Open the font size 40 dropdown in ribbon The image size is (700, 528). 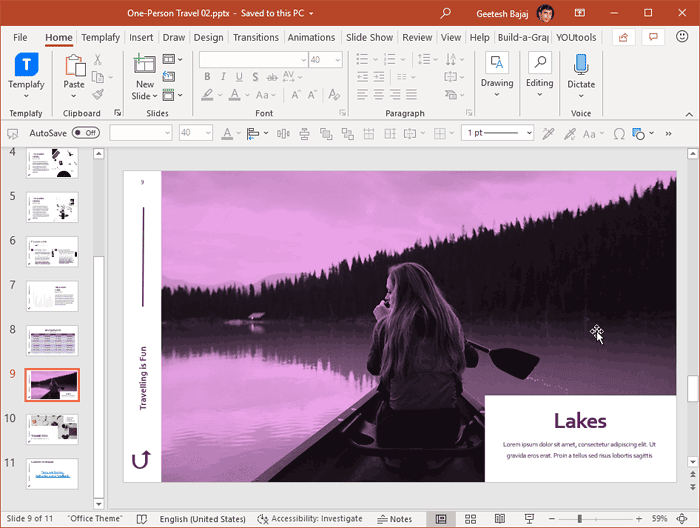(x=337, y=60)
